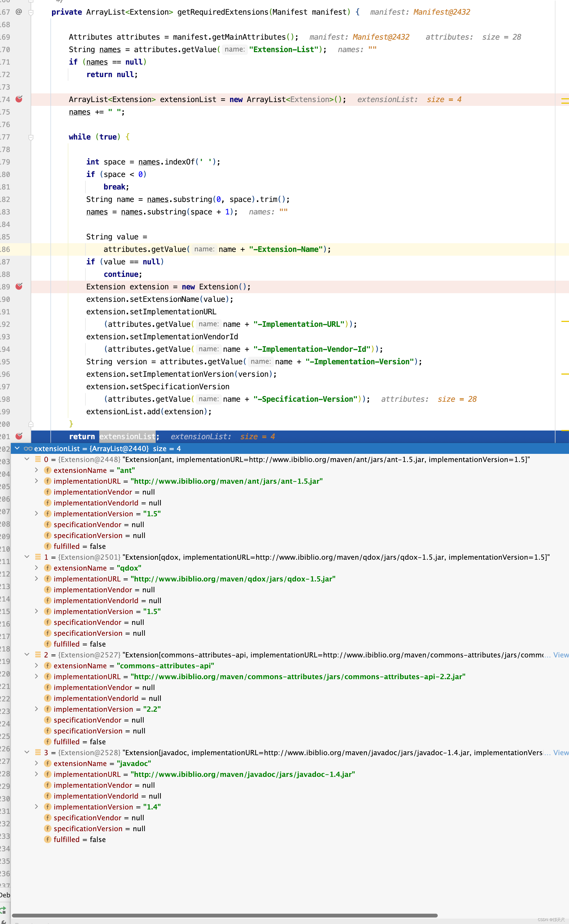Open the Debug tool window tab

pos(5,895)
